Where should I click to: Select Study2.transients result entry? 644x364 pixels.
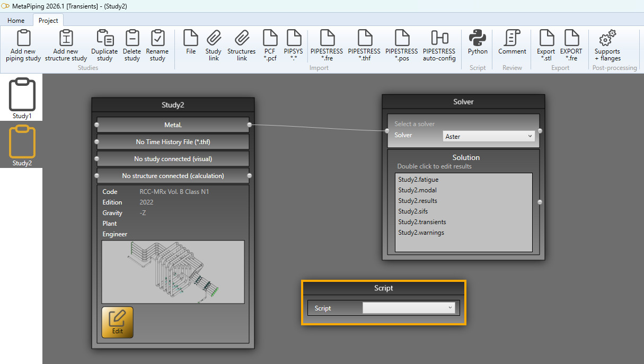(x=422, y=222)
